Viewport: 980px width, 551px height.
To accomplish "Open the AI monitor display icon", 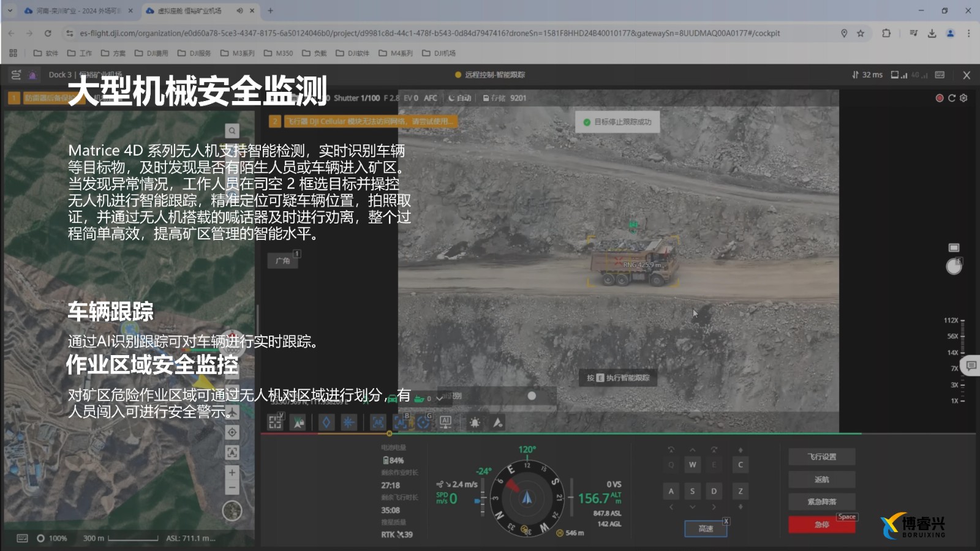I will (x=445, y=422).
